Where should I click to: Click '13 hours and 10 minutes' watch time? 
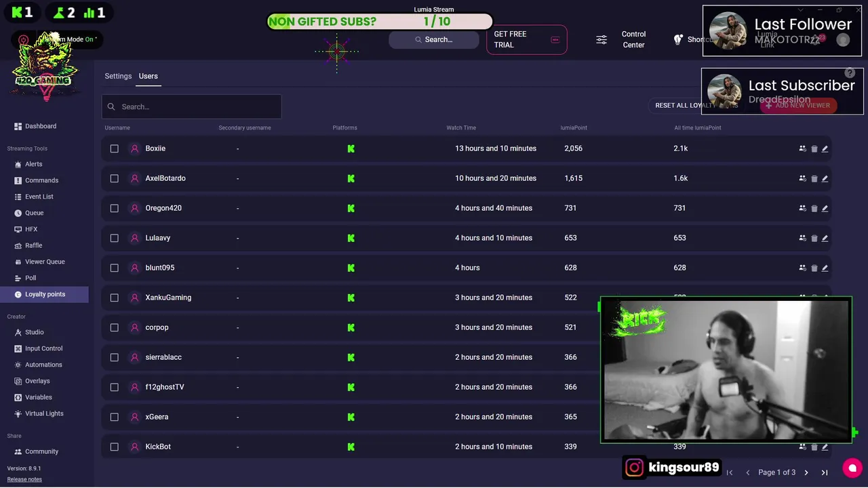496,148
